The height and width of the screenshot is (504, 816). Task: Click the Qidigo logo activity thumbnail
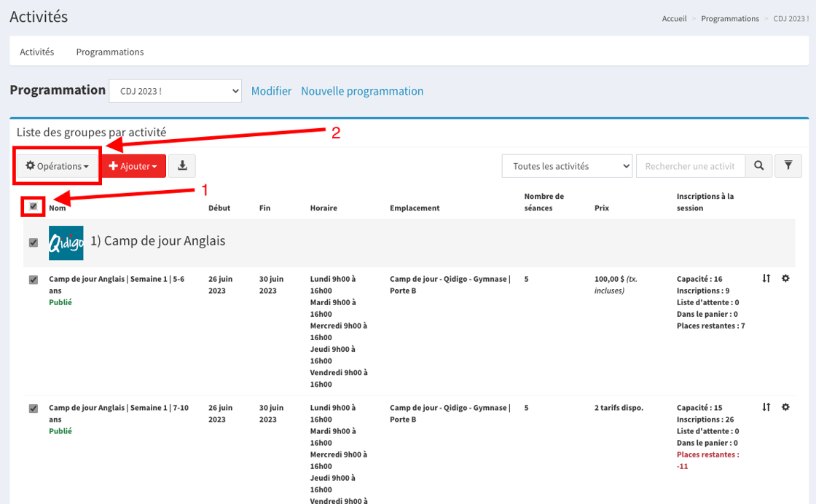[x=66, y=243]
